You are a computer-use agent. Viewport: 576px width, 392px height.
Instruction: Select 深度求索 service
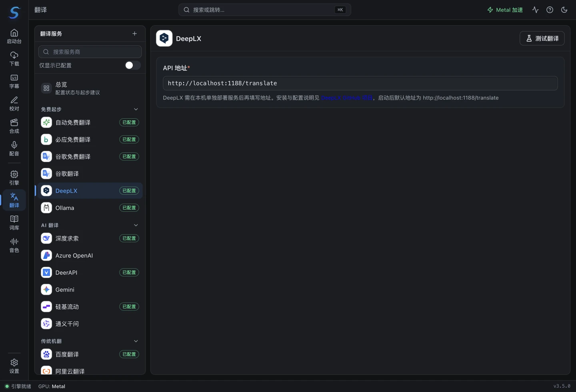90,239
